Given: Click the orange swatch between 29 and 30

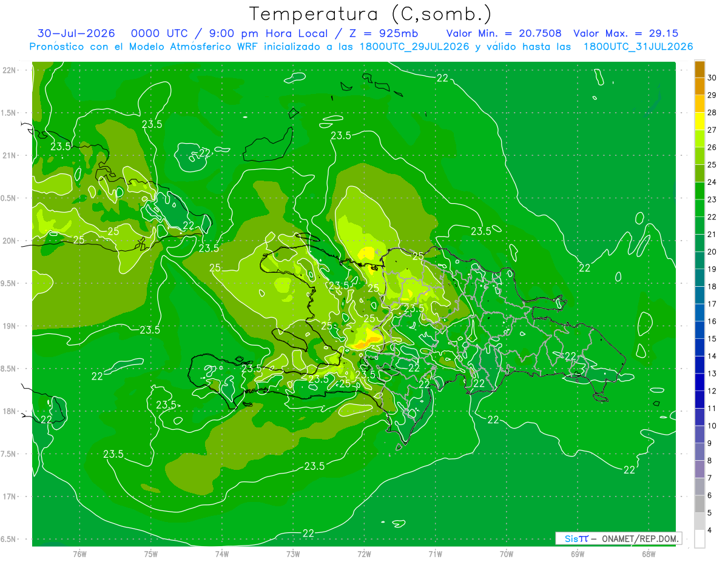Looking at the screenshot, I should pyautogui.click(x=699, y=86).
